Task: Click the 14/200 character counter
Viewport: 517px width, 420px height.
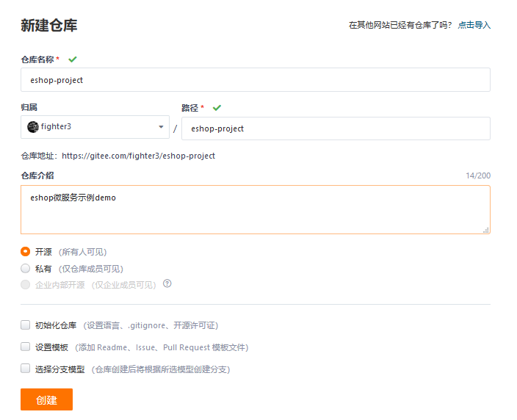Action: tap(478, 175)
